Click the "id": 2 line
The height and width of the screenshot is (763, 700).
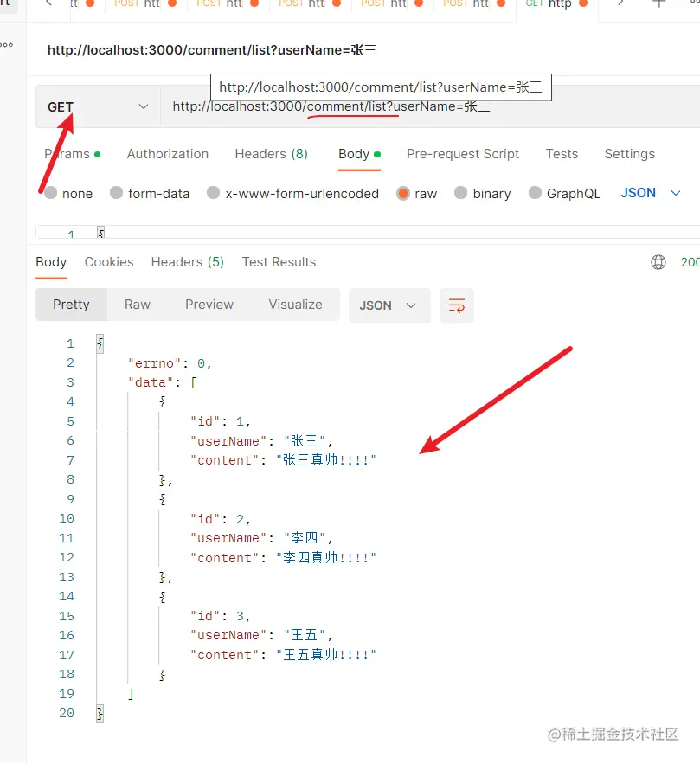[x=220, y=519]
